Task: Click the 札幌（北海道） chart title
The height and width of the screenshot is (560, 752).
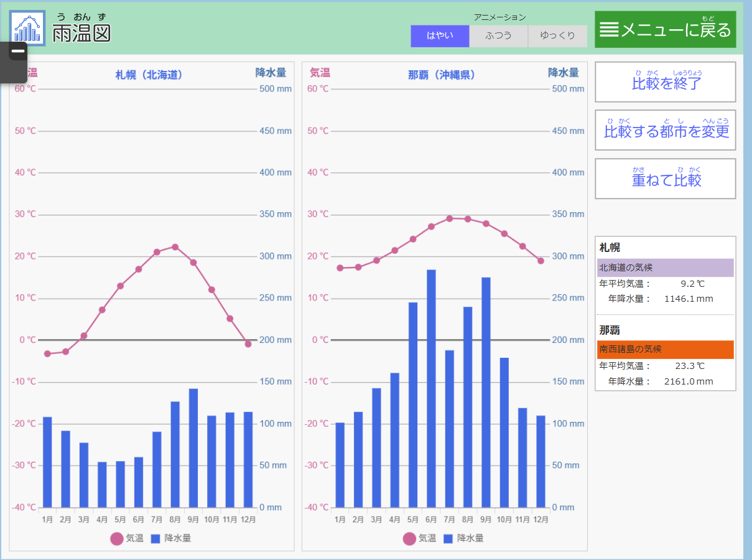Action: [149, 75]
